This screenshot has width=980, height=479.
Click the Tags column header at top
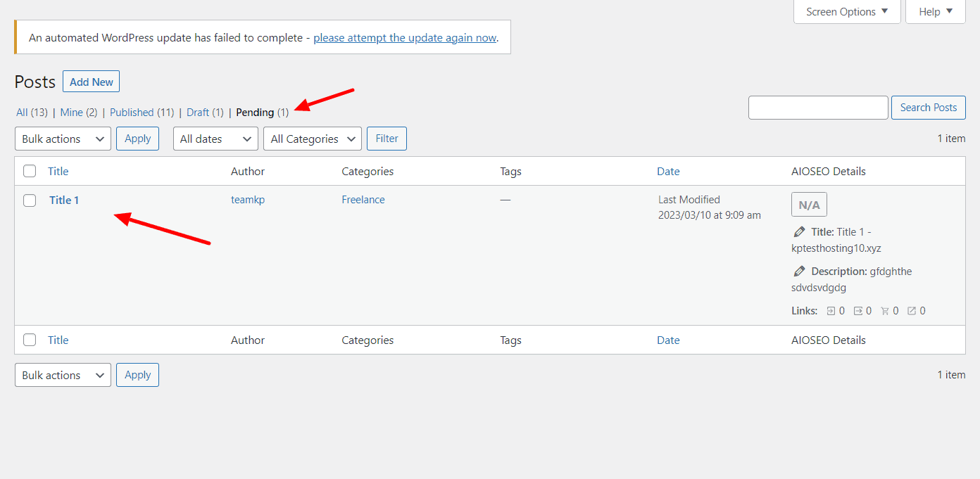[x=510, y=171]
